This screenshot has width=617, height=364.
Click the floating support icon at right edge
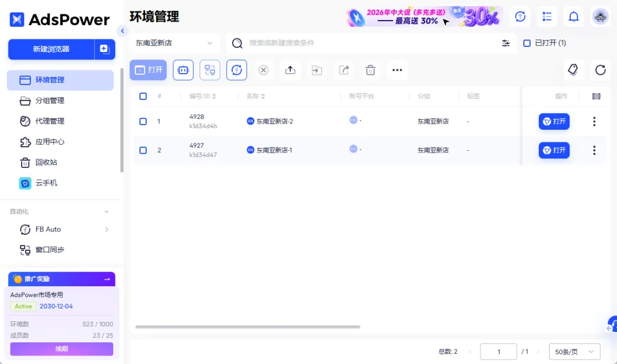[x=612, y=324]
